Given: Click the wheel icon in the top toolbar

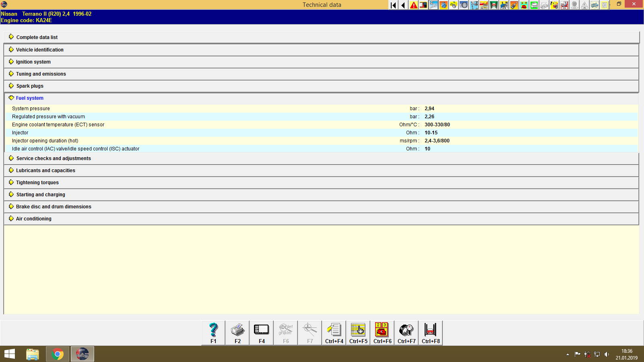Looking at the screenshot, I should click(x=463, y=5).
